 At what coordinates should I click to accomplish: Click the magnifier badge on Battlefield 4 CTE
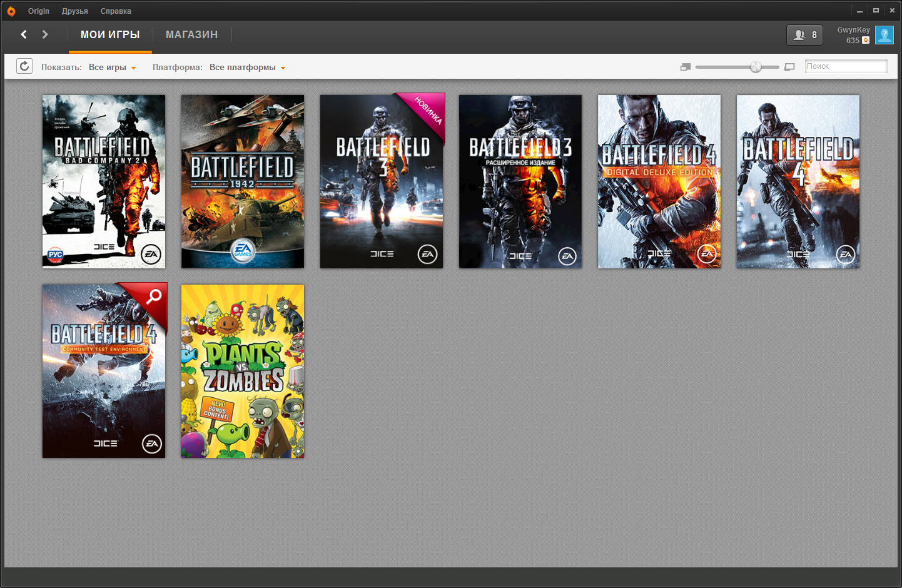pyautogui.click(x=154, y=297)
